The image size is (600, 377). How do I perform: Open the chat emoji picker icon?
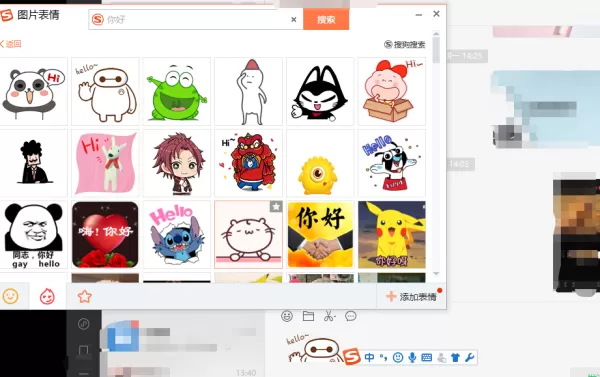(x=287, y=316)
